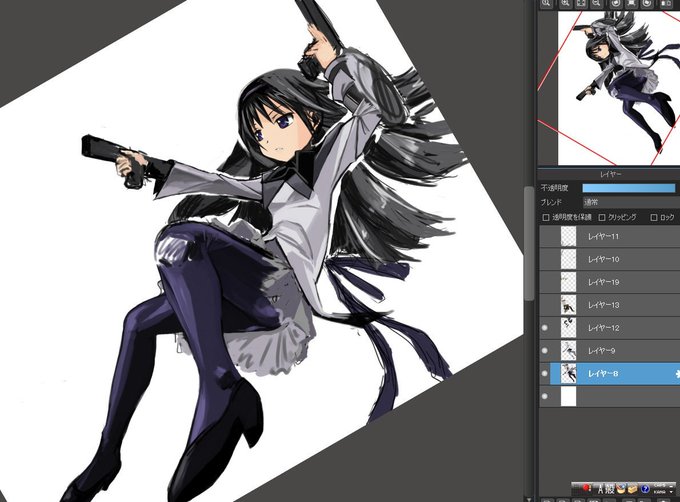Image resolution: width=680 pixels, height=502 pixels.
Task: Enable the 透明度を保護 checkbox
Action: pos(546,217)
